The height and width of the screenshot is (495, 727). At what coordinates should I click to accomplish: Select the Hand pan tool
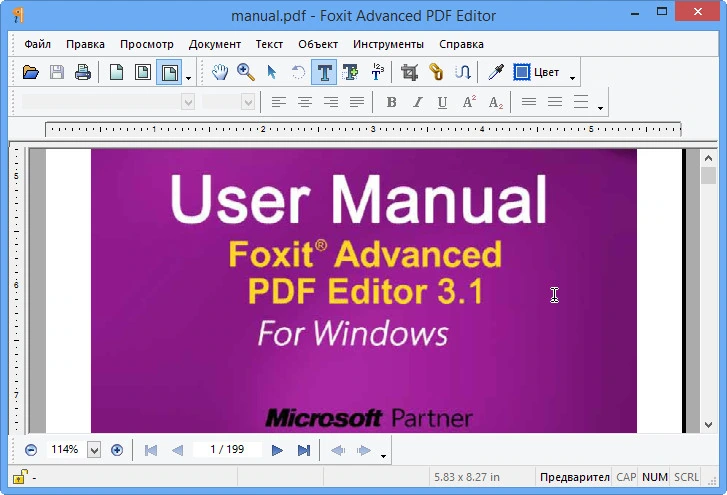[220, 72]
